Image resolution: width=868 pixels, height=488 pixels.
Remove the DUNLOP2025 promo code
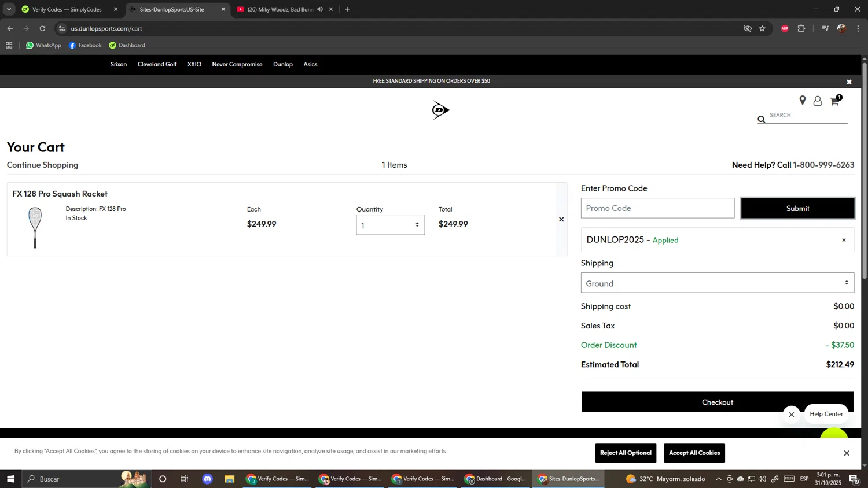844,240
